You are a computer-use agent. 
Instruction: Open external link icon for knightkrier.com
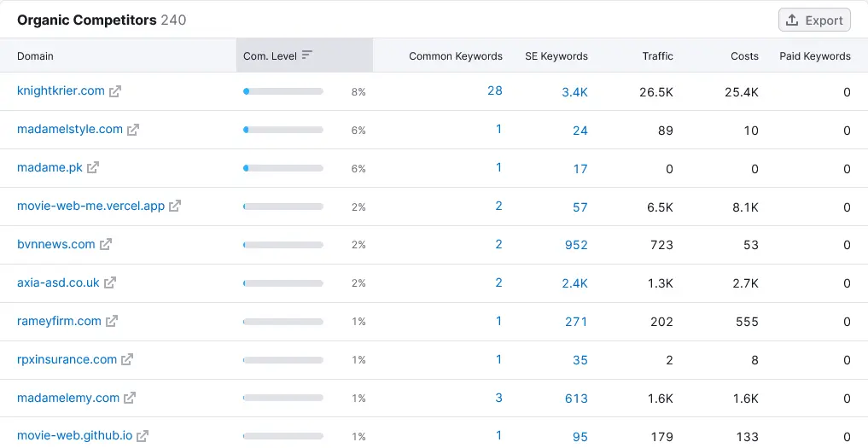tap(115, 91)
